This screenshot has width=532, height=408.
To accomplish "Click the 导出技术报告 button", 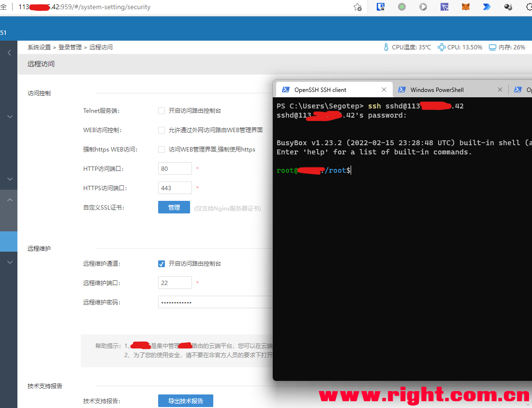I will (185, 401).
